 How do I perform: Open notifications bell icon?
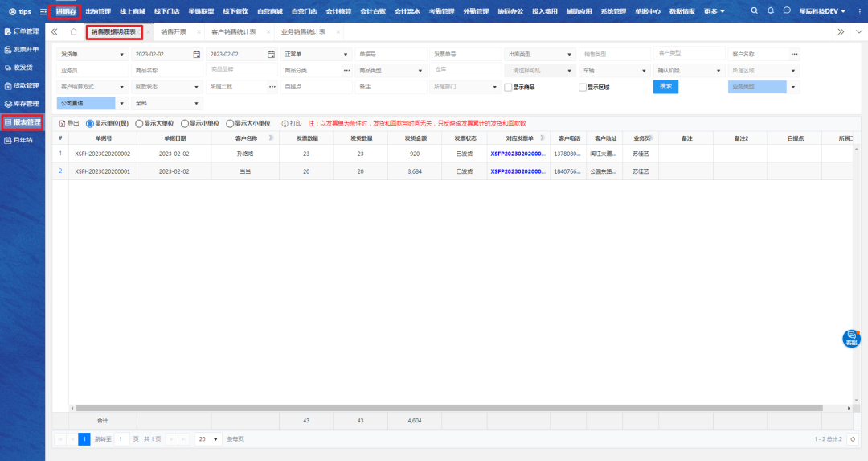coord(771,11)
